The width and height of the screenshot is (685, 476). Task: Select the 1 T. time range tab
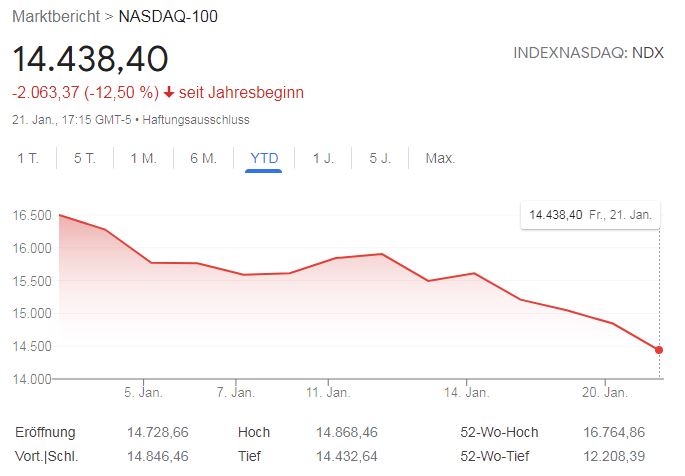pos(28,158)
